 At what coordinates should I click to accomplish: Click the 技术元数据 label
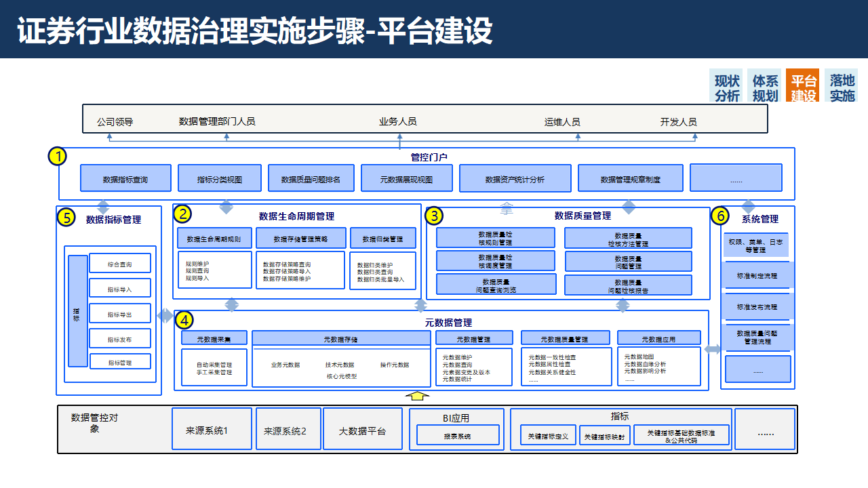coord(340,365)
